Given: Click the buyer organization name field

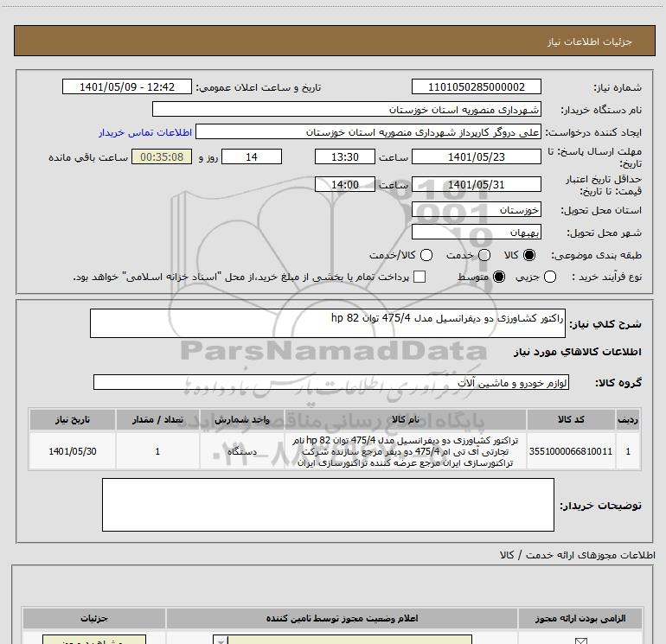Looking at the screenshot, I should [347, 109].
